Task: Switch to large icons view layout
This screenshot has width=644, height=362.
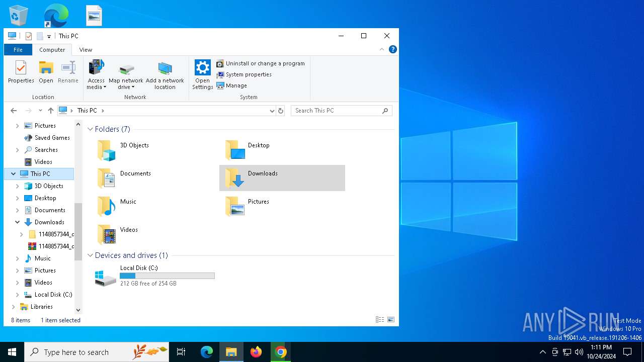Action: [391, 320]
